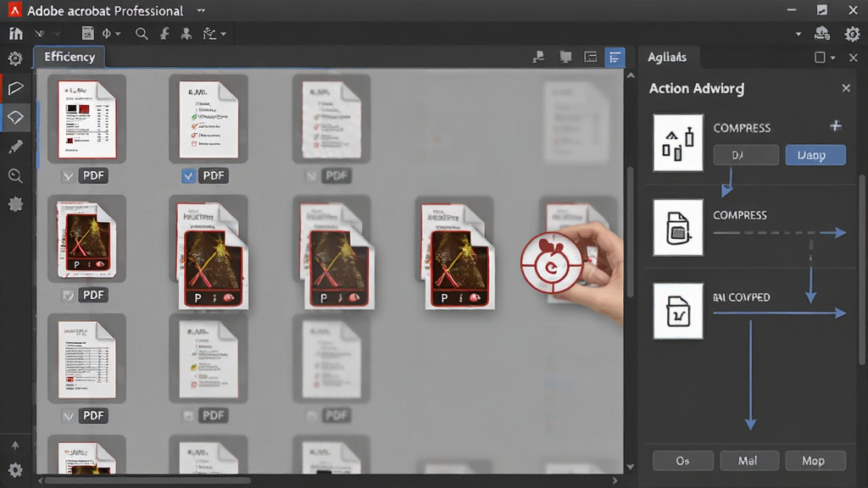Select the active list view icon

coord(615,57)
